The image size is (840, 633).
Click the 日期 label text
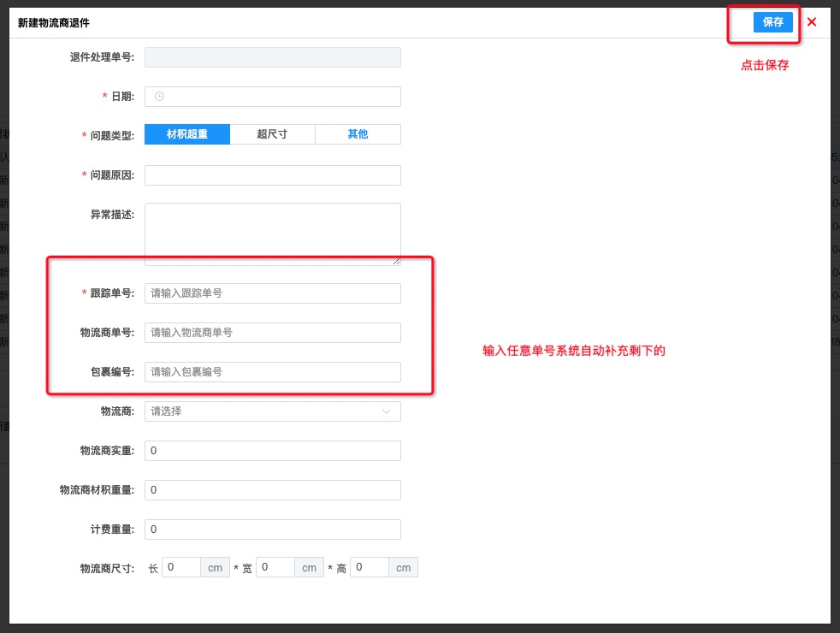122,97
